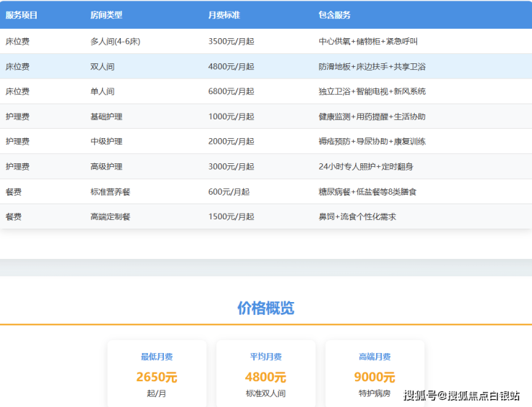This screenshot has height=407, width=532.
Task: Open the 最低月费 2650元 price card
Action: (x=157, y=374)
